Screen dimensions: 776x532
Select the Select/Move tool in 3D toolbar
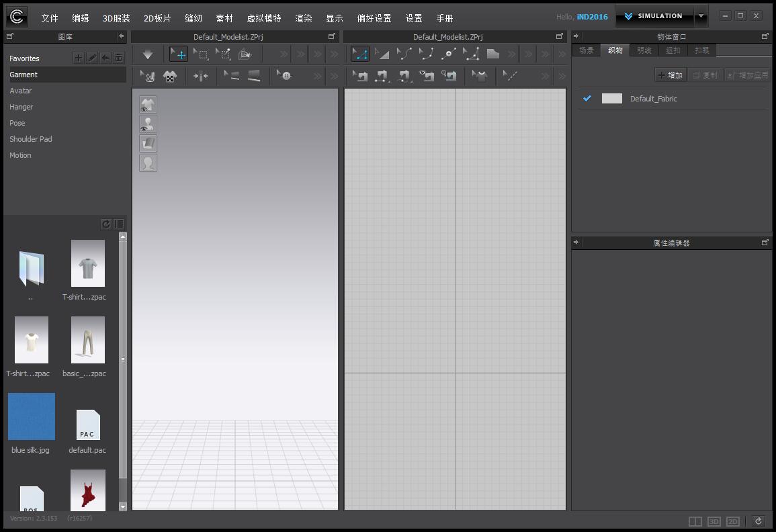[x=178, y=54]
